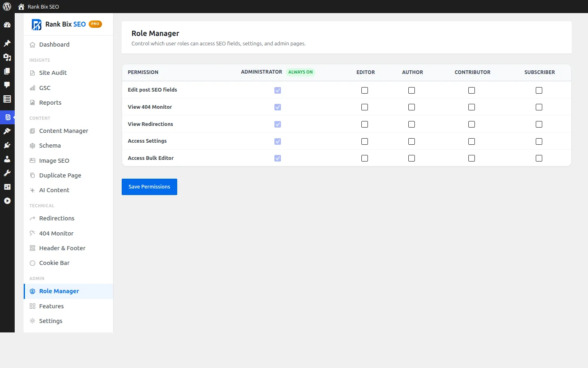This screenshot has height=368, width=588.
Task: Open the Pages icon in admin sidebar
Action: coord(7,71)
